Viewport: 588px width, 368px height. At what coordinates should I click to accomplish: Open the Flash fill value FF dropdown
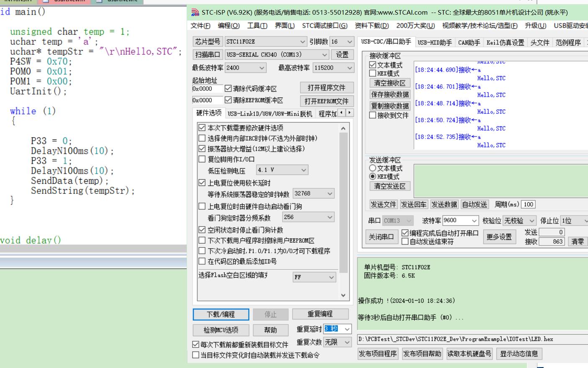tap(315, 277)
